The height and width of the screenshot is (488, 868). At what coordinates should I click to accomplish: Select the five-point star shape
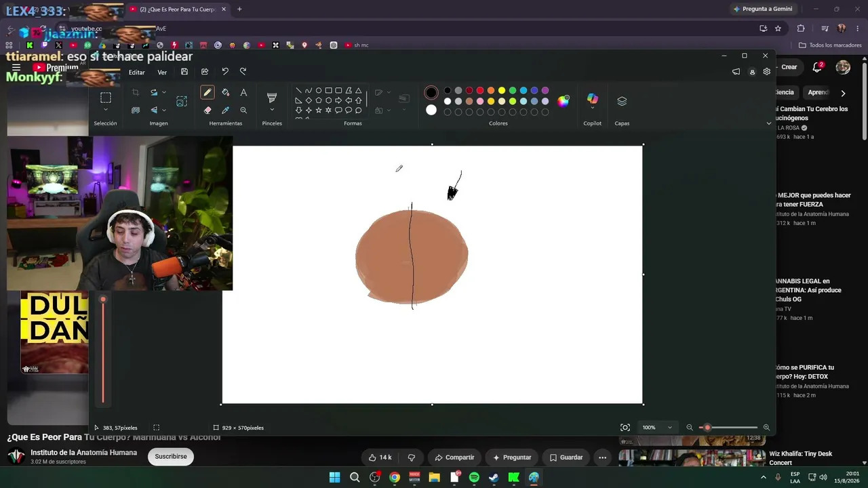[319, 110]
